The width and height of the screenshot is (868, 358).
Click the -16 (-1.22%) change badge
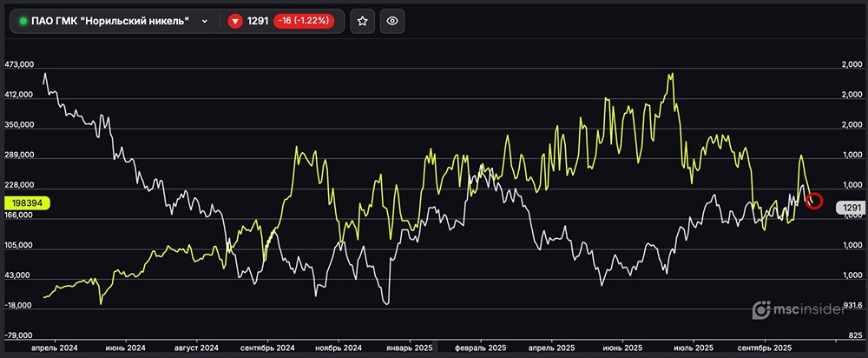(303, 21)
